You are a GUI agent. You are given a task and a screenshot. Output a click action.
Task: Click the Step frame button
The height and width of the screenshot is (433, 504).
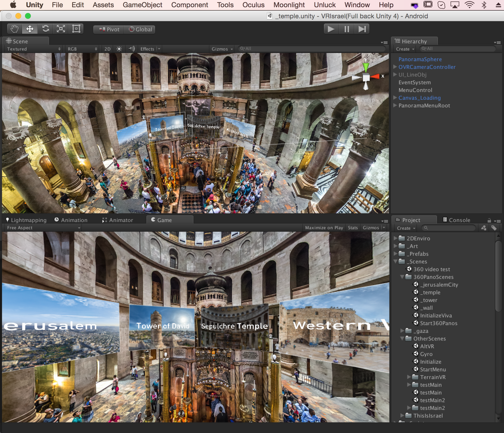pos(362,29)
